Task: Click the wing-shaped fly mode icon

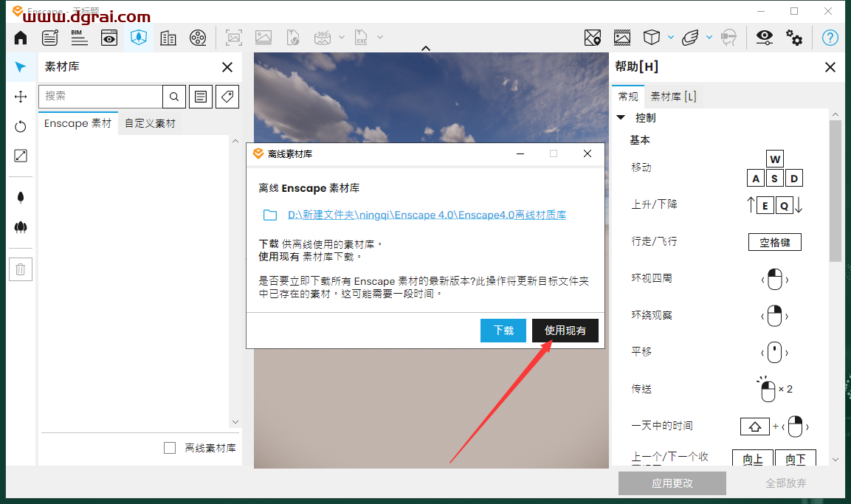Action: pyautogui.click(x=690, y=38)
